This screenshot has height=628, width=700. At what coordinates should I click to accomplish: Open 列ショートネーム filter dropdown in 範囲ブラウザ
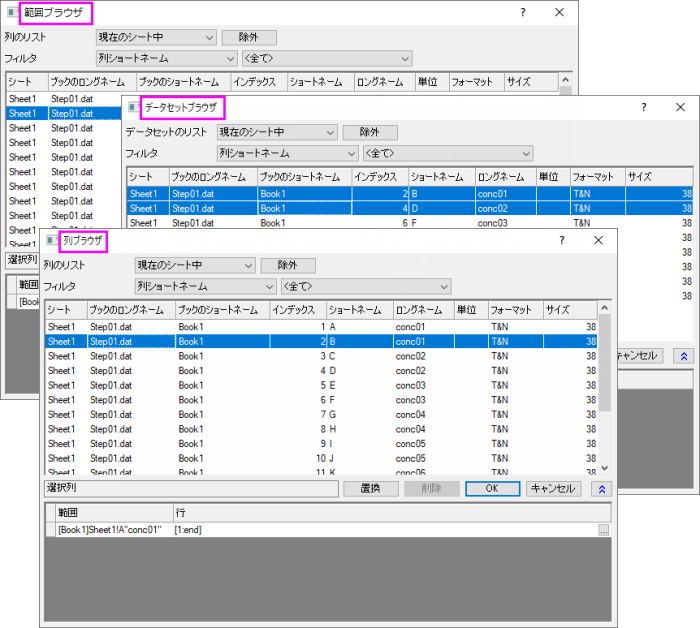coord(166,58)
